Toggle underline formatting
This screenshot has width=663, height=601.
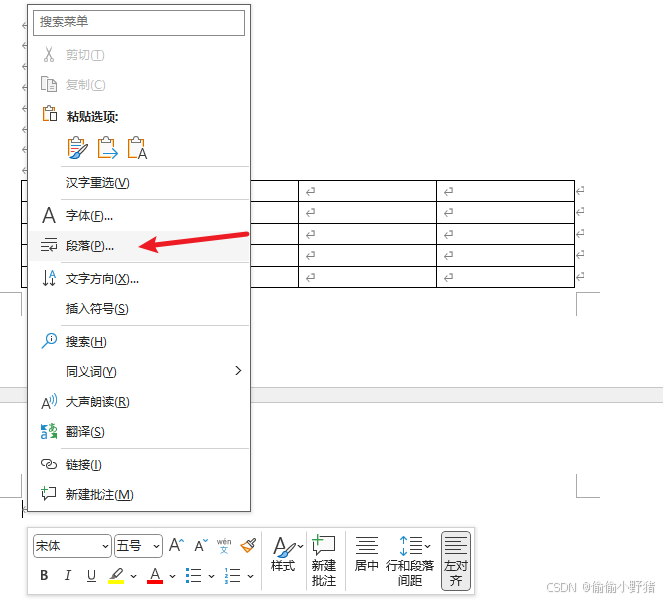point(91,576)
